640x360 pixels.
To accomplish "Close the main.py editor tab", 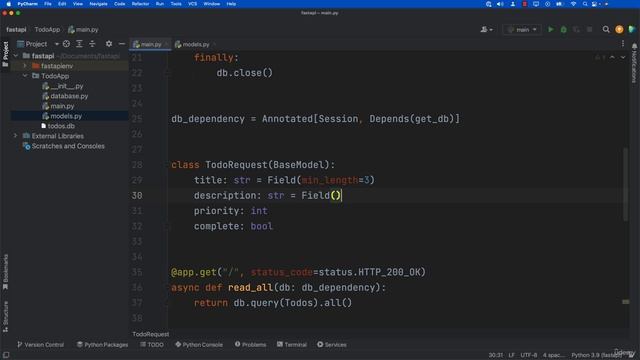I will tap(167, 44).
